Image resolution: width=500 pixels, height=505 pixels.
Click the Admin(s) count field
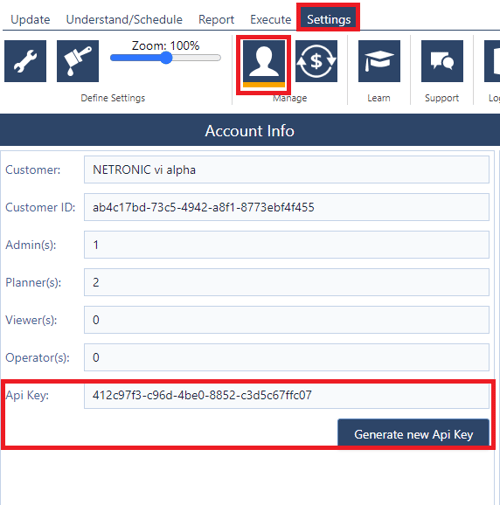click(x=287, y=245)
